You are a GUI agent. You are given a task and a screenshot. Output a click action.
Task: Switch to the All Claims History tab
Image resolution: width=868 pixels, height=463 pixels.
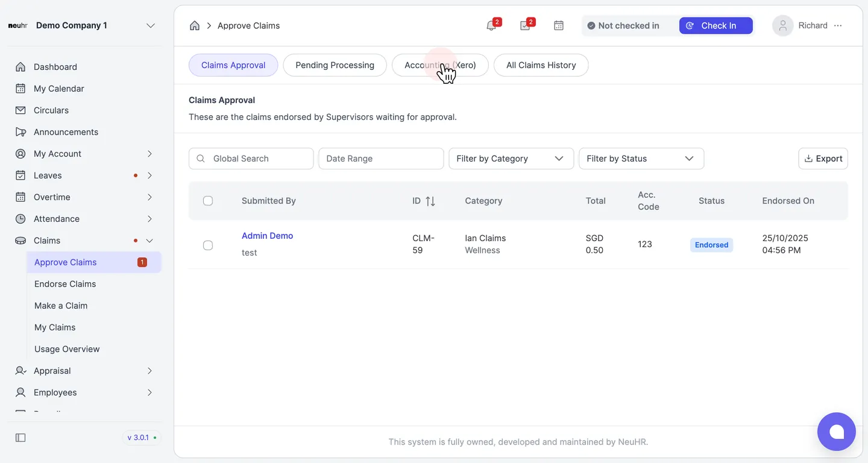[x=541, y=65]
